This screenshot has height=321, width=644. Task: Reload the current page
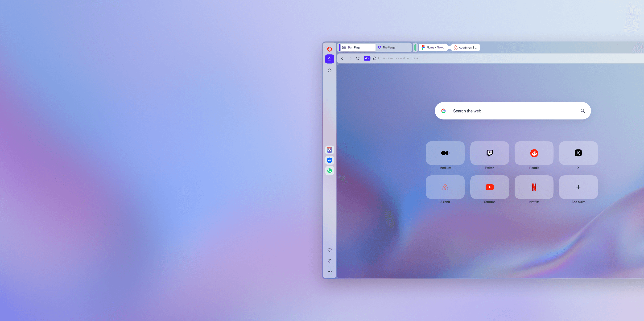pyautogui.click(x=358, y=58)
